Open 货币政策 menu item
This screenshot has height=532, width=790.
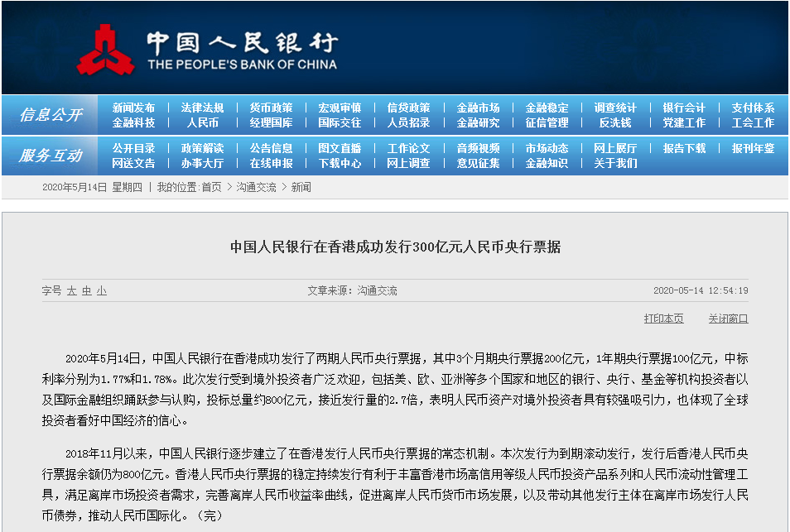271,108
